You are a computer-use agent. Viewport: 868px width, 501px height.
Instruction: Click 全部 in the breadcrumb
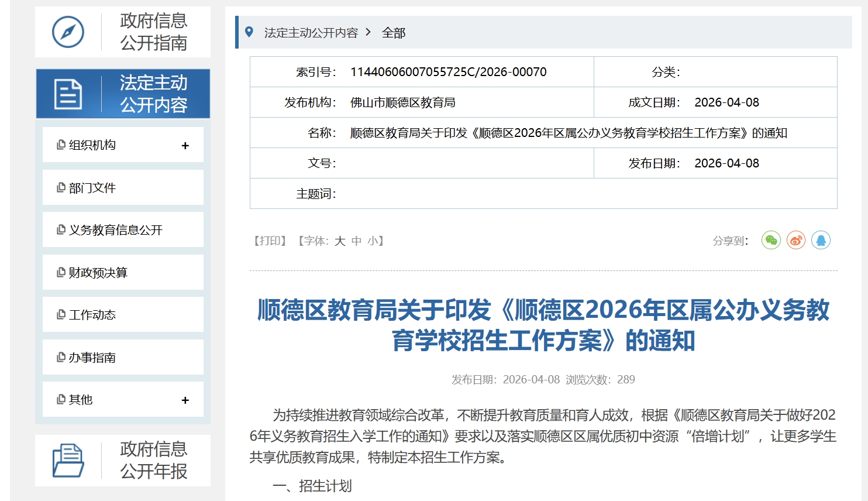click(x=394, y=33)
